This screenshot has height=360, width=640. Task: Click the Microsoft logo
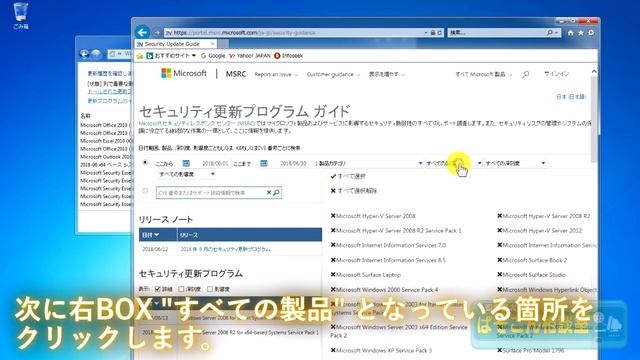(x=184, y=73)
